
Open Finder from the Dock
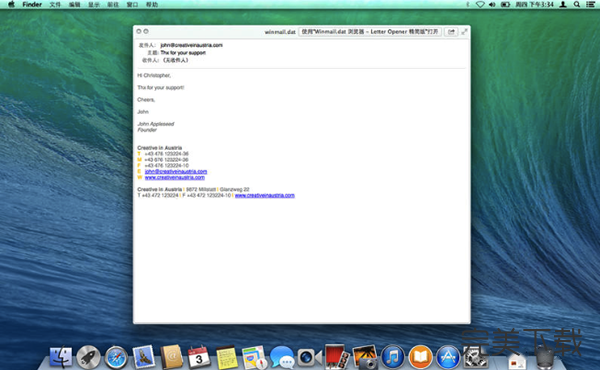[60, 357]
